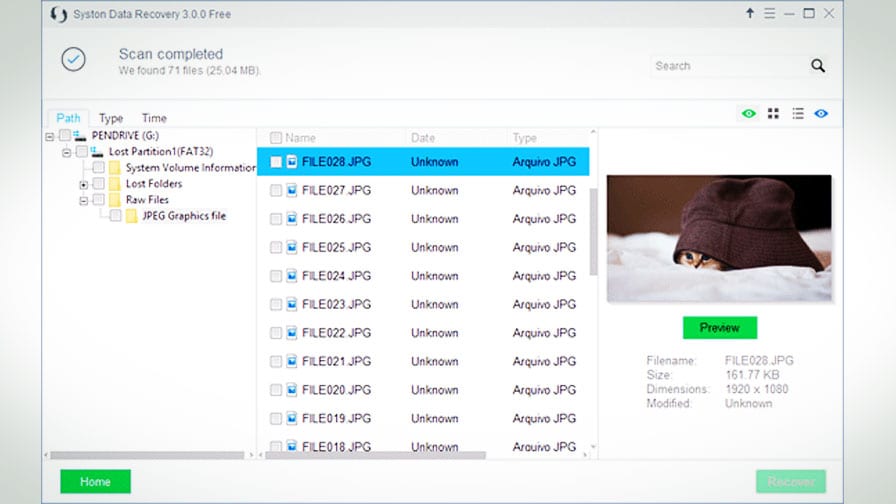896x504 pixels.
Task: Select the FILE019.JPG row
Action: click(423, 419)
